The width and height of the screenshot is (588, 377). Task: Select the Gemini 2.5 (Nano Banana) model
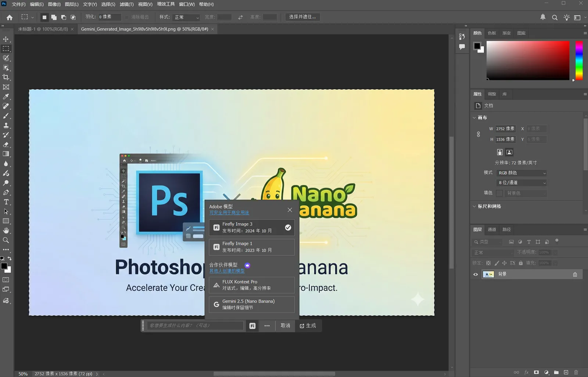[x=251, y=304]
